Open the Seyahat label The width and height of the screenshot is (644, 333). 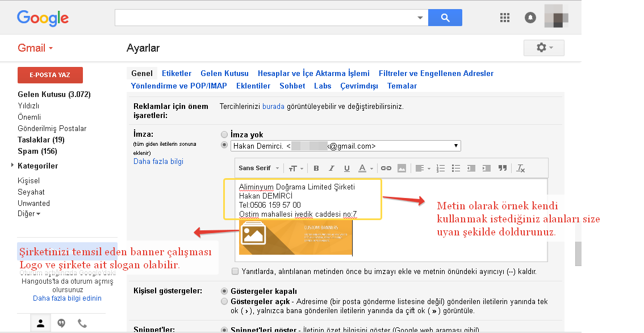point(31,192)
